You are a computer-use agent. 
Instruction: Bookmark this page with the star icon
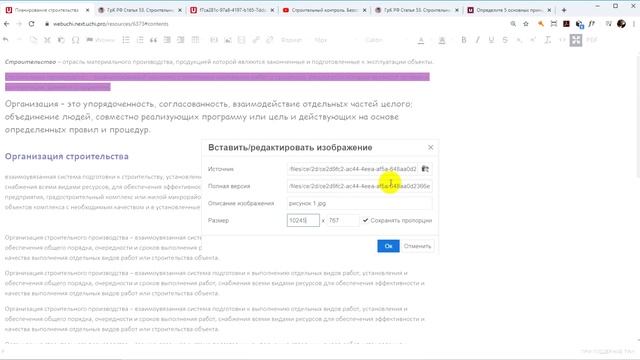pyautogui.click(x=526, y=24)
